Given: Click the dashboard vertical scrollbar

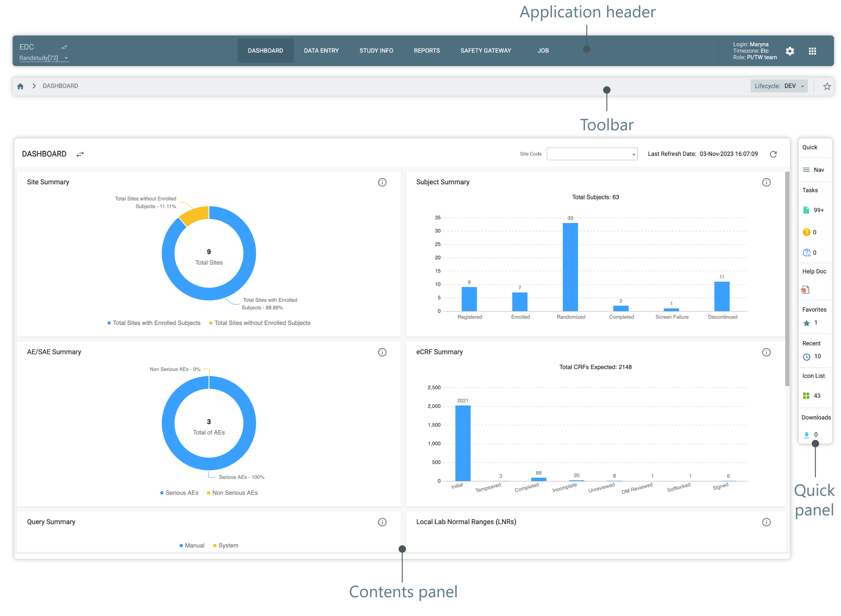Looking at the screenshot, I should pos(787,279).
